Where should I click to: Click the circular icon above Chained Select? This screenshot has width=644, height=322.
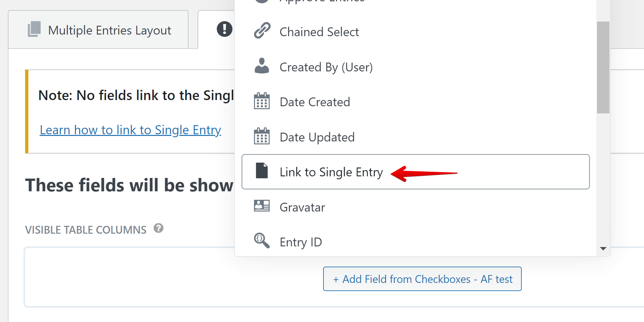(x=261, y=2)
